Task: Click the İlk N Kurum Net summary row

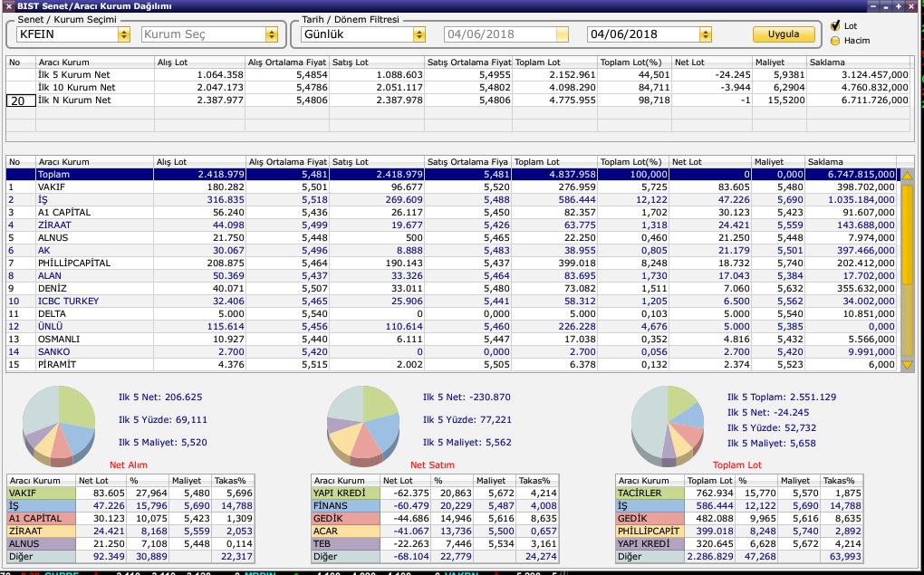Action: [x=459, y=101]
